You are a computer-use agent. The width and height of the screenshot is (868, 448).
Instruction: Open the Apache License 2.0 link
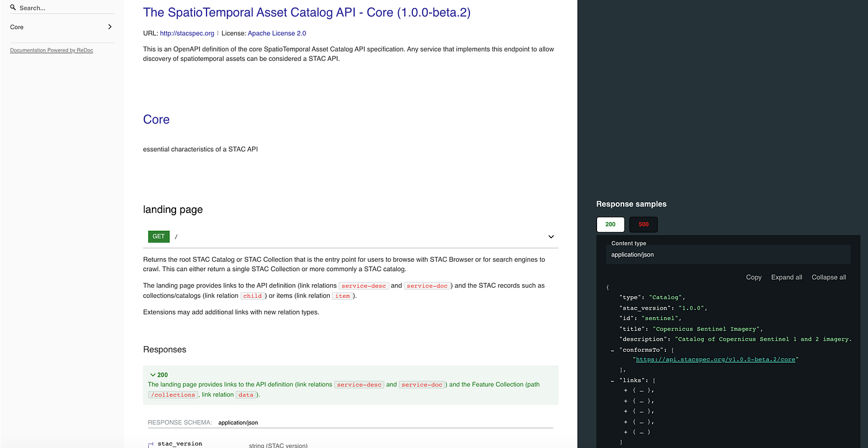click(277, 34)
